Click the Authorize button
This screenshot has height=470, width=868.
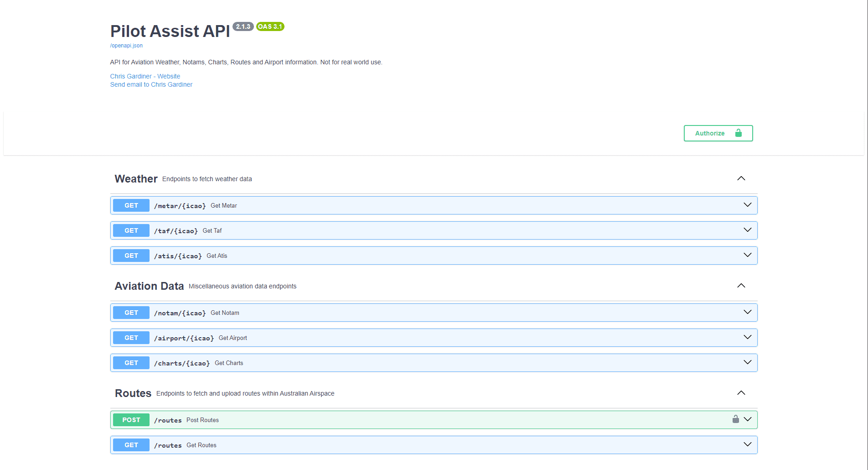coord(718,133)
